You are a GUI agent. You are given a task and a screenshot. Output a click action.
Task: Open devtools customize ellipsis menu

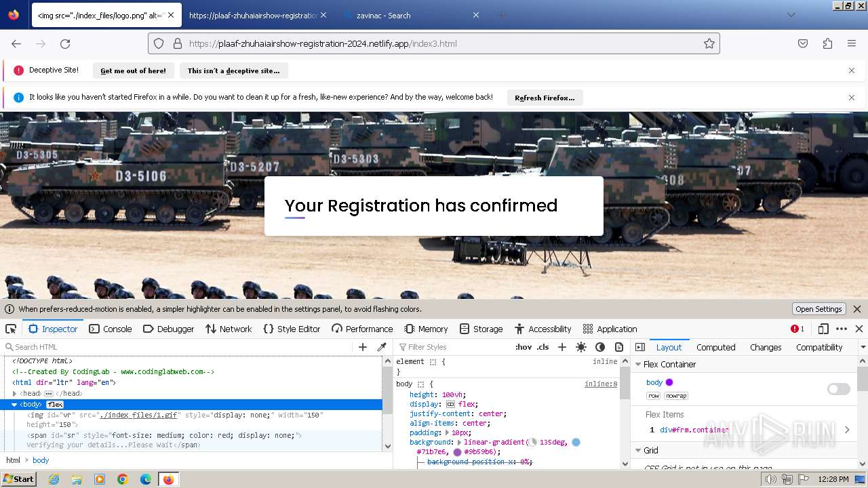click(842, 329)
